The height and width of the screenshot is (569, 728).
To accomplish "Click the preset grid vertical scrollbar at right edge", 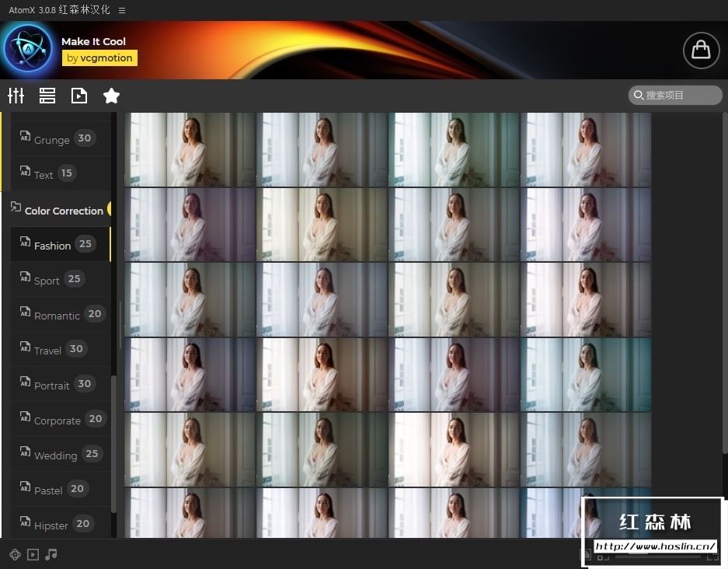I will point(725,284).
